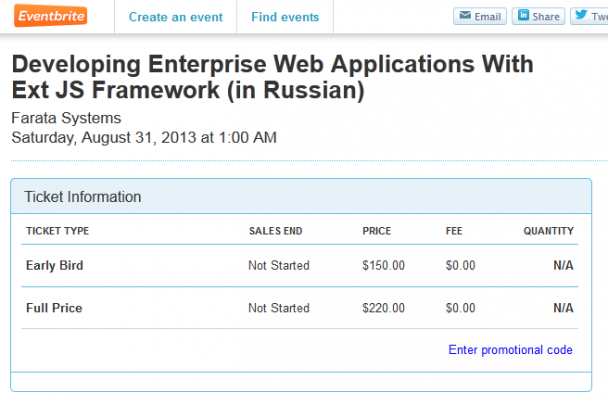The width and height of the screenshot is (608, 405).
Task: Click the event date Saturday, August 31, 2013
Action: (x=144, y=138)
